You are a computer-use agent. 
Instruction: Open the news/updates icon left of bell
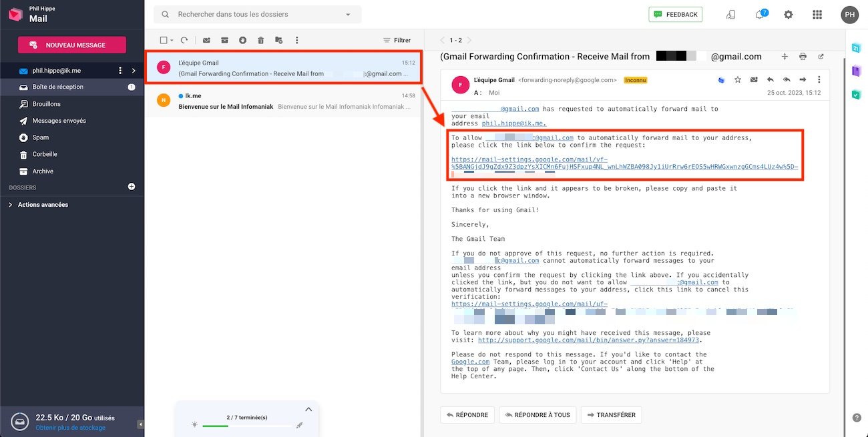coord(732,15)
